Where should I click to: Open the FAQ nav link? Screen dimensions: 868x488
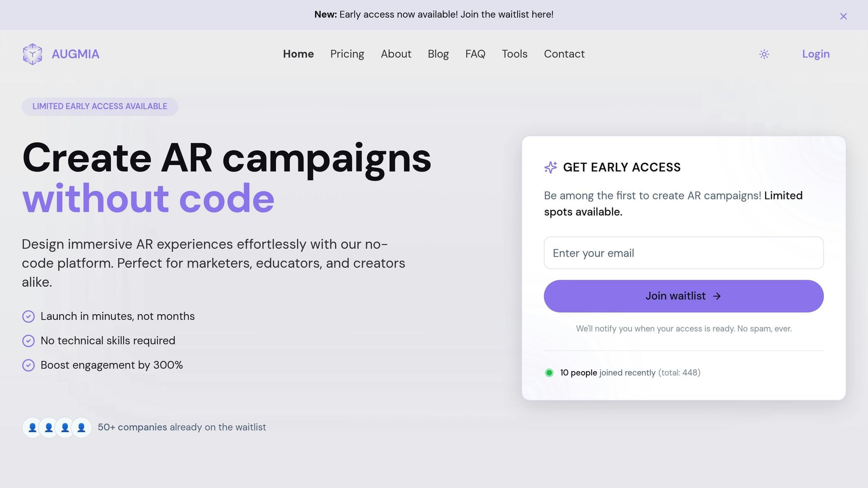click(x=475, y=54)
